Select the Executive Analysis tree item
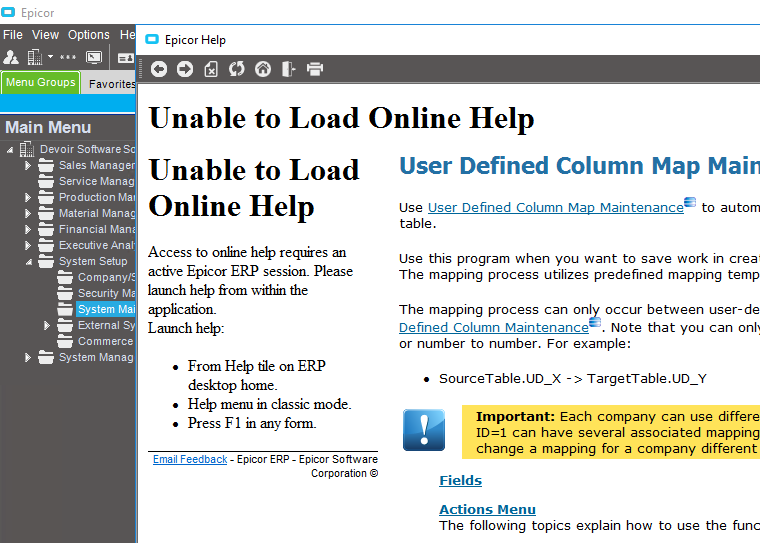The image size is (760, 543). [97, 245]
